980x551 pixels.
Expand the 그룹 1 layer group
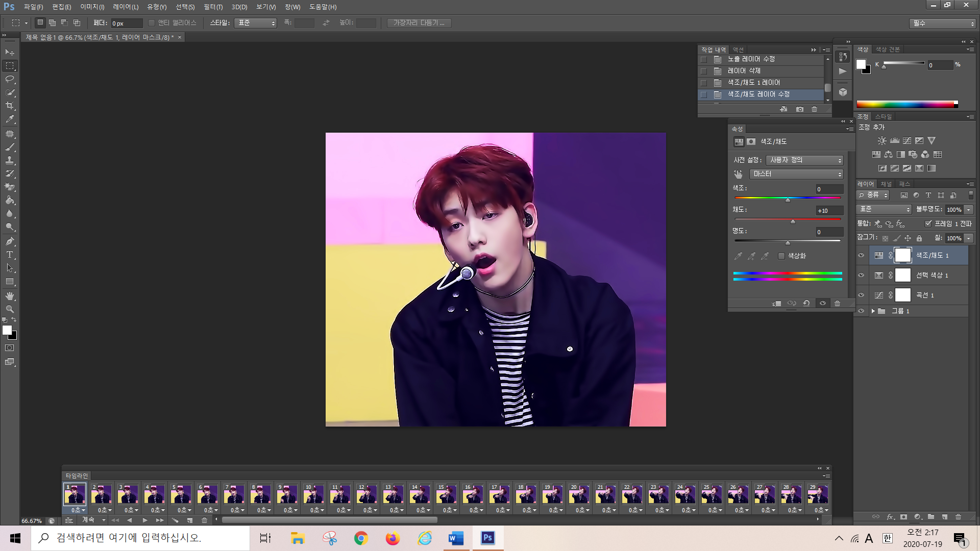point(873,311)
